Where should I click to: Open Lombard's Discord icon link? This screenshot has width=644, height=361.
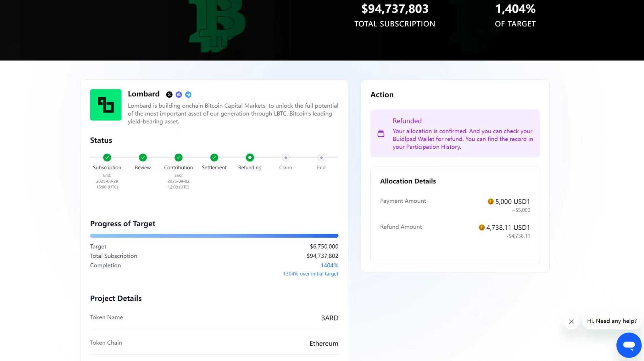pyautogui.click(x=179, y=95)
